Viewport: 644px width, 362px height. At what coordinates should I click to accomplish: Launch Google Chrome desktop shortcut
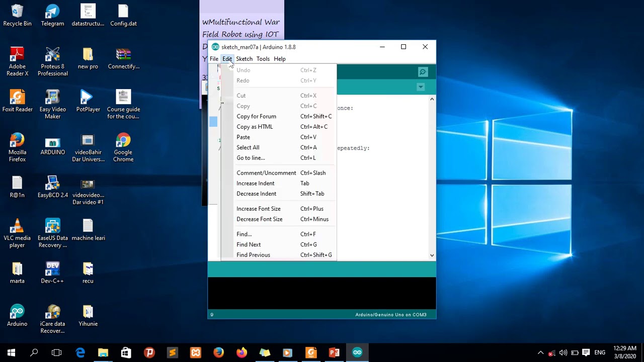(x=123, y=147)
